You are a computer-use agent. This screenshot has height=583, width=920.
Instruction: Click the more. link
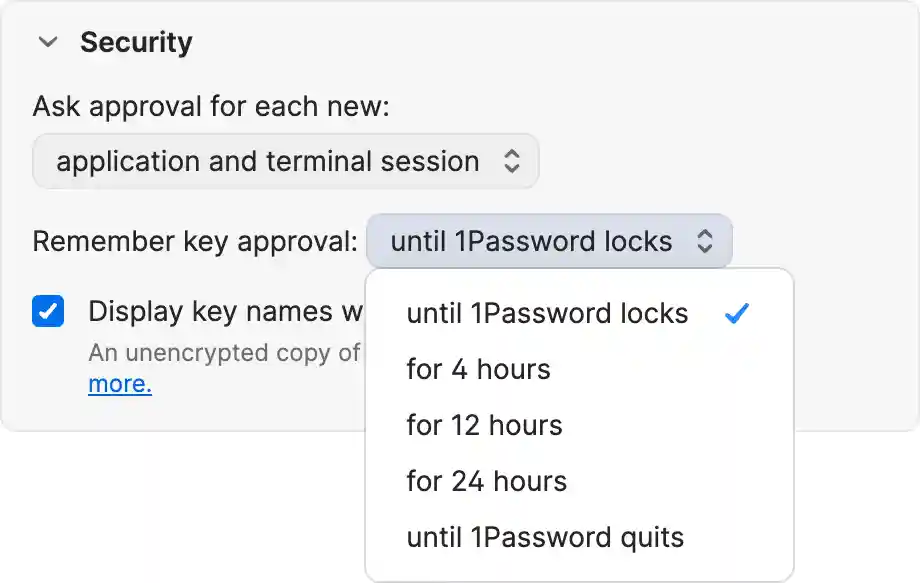pyautogui.click(x=120, y=384)
